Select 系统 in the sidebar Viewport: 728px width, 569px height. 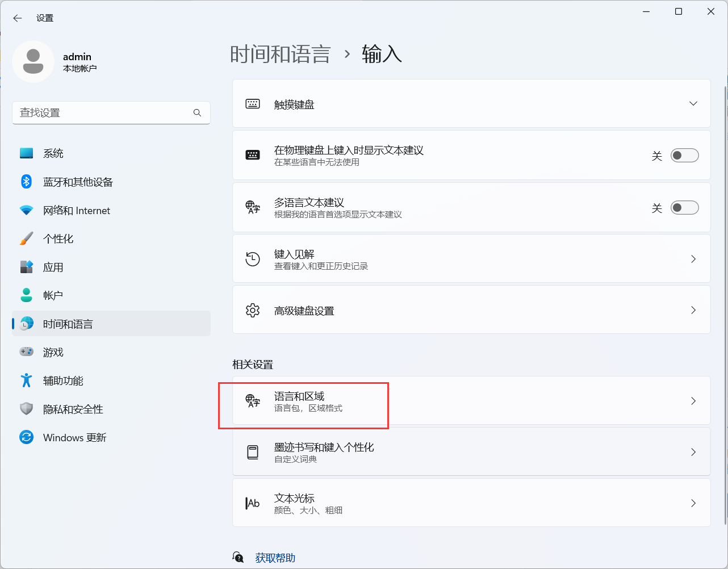click(x=111, y=153)
